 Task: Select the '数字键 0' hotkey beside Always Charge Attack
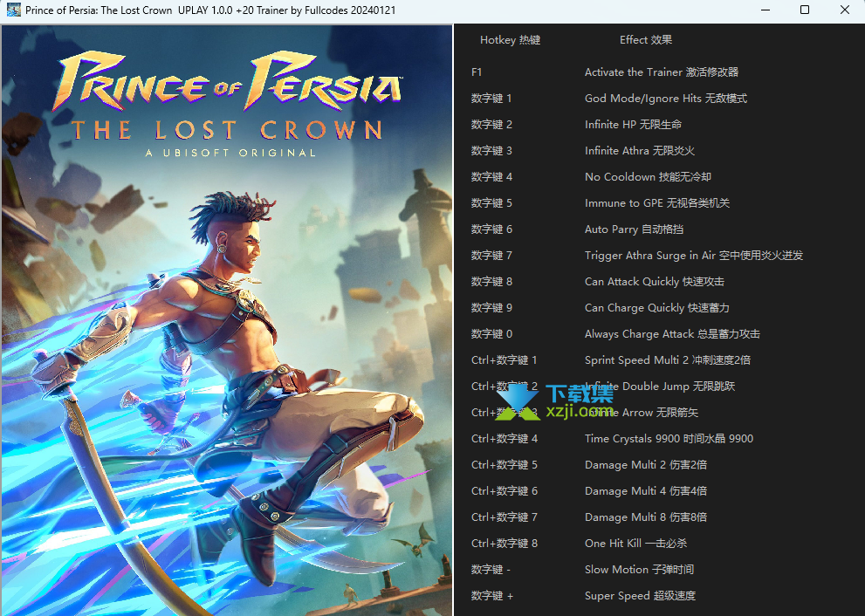[491, 334]
